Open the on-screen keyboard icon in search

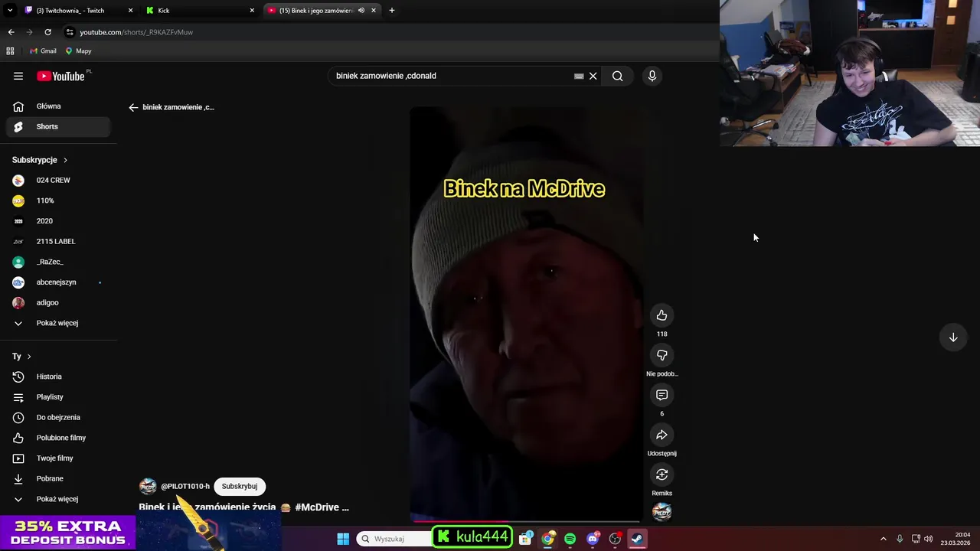579,76
